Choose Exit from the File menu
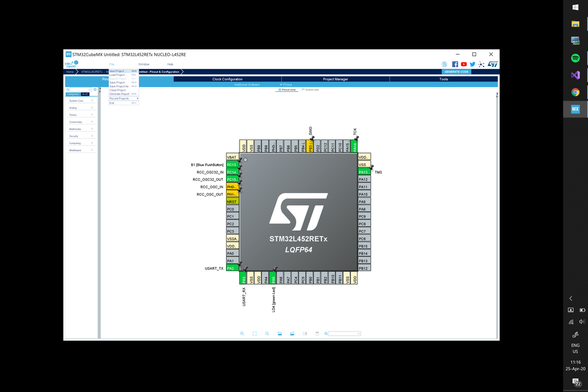 click(x=124, y=103)
